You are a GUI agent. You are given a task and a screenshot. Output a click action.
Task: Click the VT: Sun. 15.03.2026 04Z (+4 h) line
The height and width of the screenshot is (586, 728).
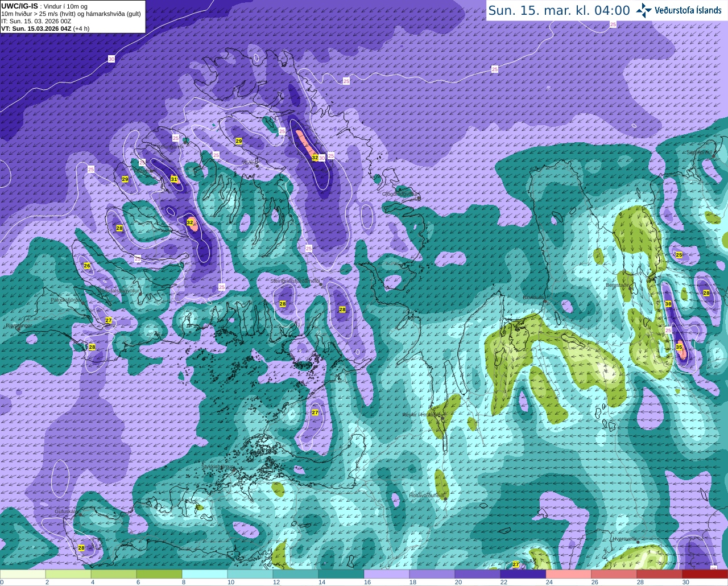[45, 28]
